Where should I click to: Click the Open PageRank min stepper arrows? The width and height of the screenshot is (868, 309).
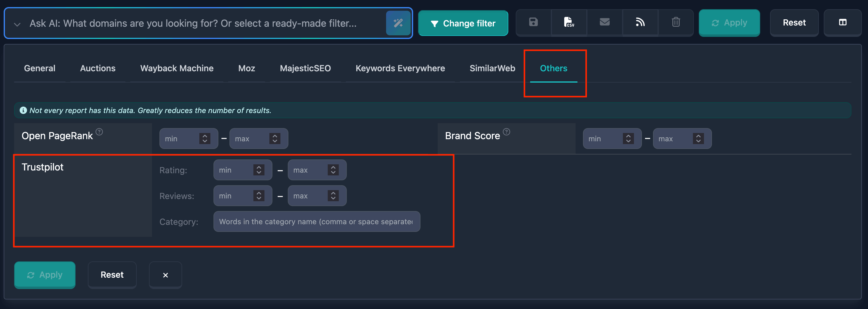coord(205,139)
